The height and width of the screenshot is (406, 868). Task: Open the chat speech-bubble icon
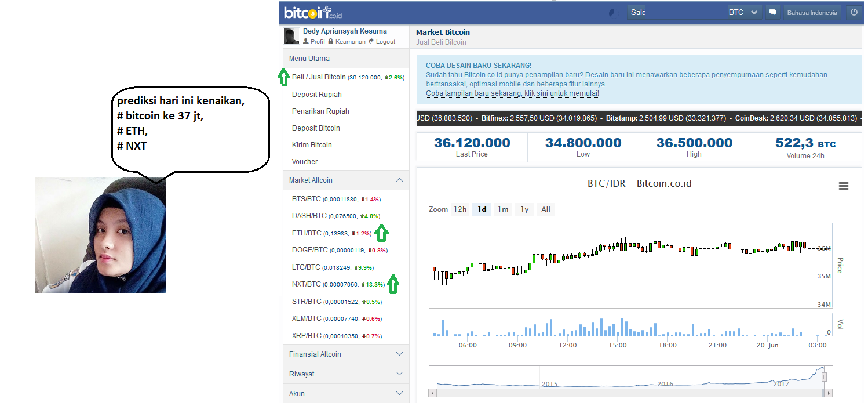pyautogui.click(x=772, y=12)
